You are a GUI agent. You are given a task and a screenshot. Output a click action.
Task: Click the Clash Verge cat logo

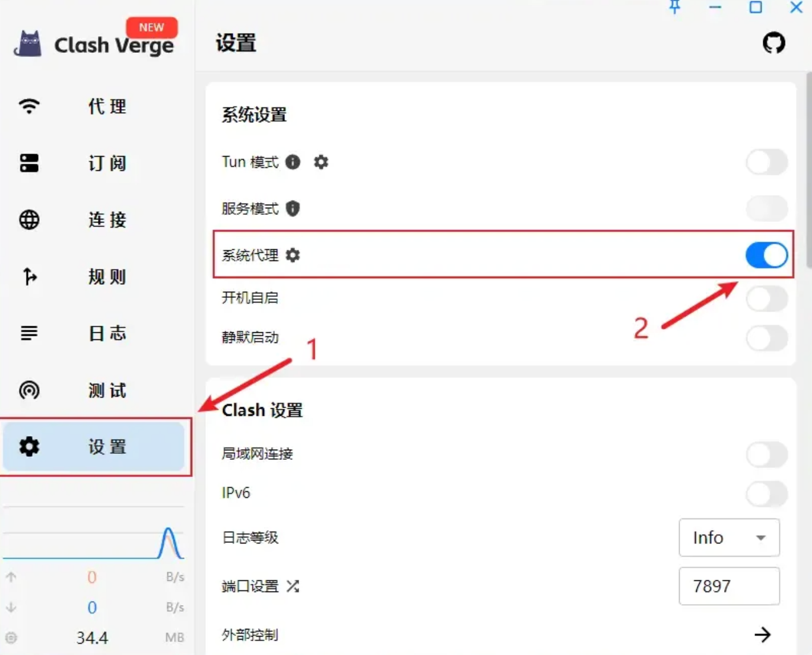coord(28,44)
